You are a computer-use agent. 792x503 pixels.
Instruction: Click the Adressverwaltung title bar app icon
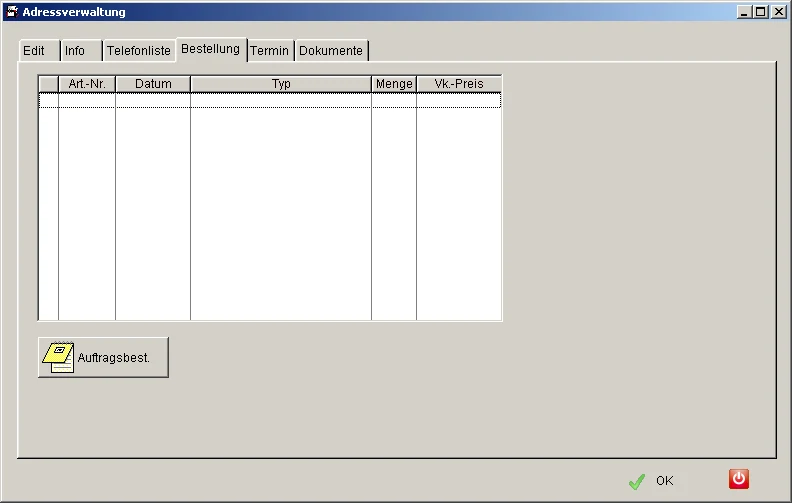coord(12,12)
